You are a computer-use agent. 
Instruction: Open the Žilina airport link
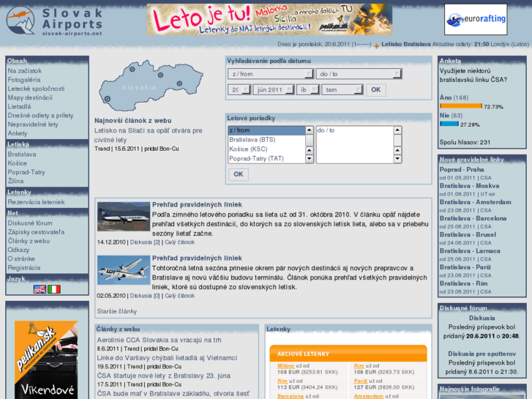(x=15, y=181)
